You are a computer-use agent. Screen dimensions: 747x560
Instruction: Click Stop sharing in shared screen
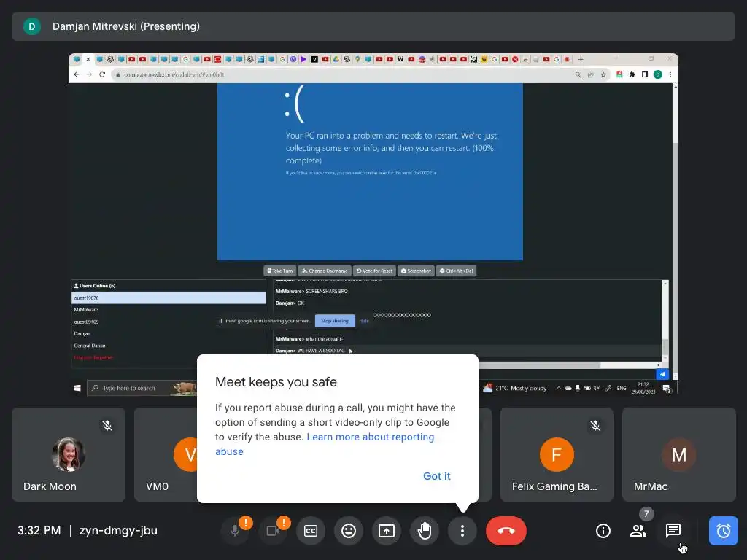tap(334, 321)
